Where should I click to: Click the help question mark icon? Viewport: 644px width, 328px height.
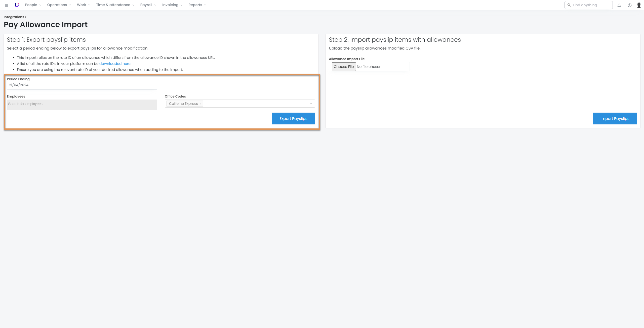[x=629, y=5]
